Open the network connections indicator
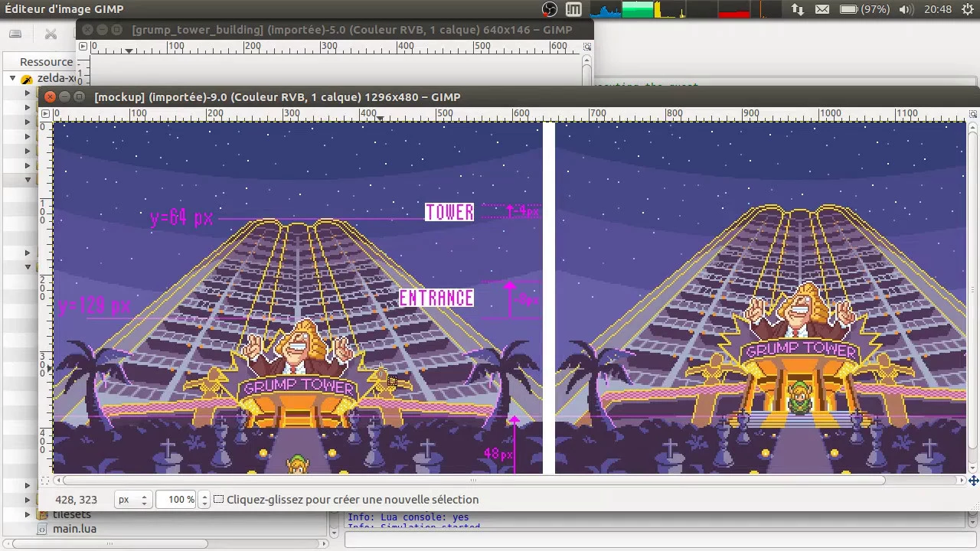This screenshot has height=551, width=980. (x=797, y=9)
